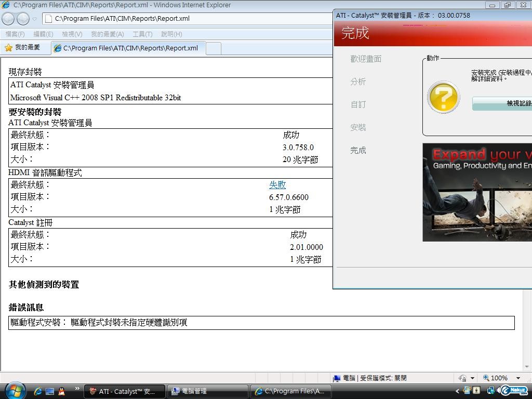Expand the recent pages dropdown arrow

tap(35, 19)
